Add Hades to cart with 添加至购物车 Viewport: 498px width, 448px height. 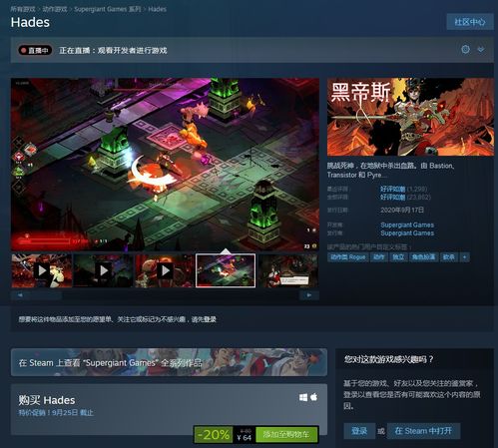coord(286,435)
